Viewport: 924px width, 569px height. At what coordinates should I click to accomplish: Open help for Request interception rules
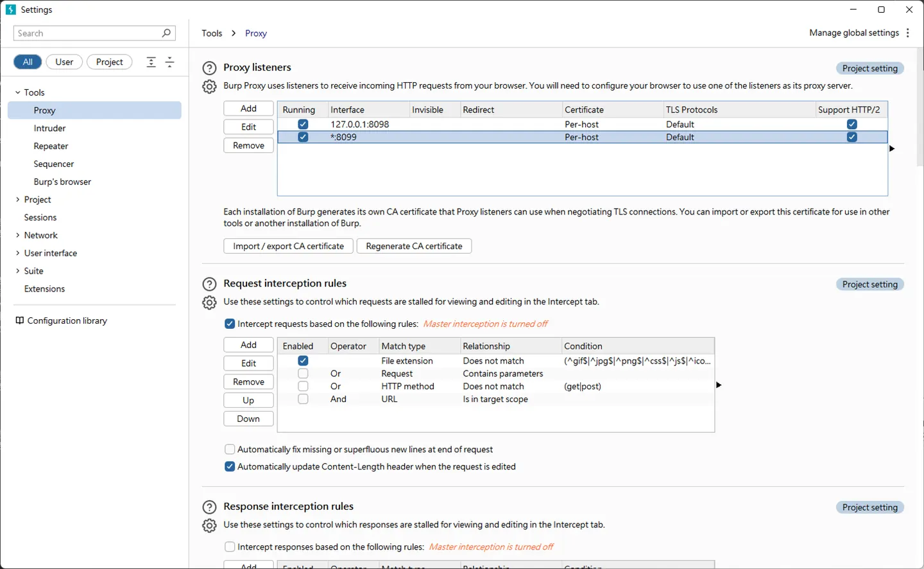[x=209, y=284]
